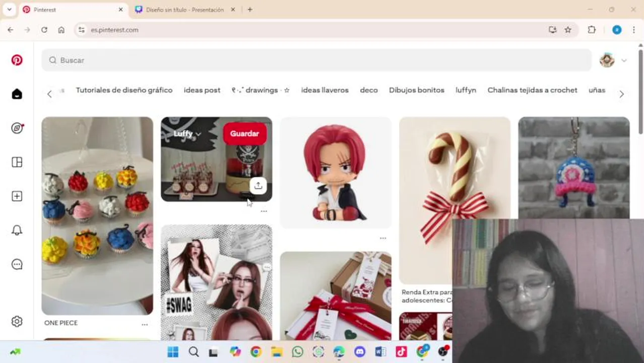Screen dimensions: 644x363
Task: Click the Create plus sidebar icon
Action: click(x=17, y=196)
